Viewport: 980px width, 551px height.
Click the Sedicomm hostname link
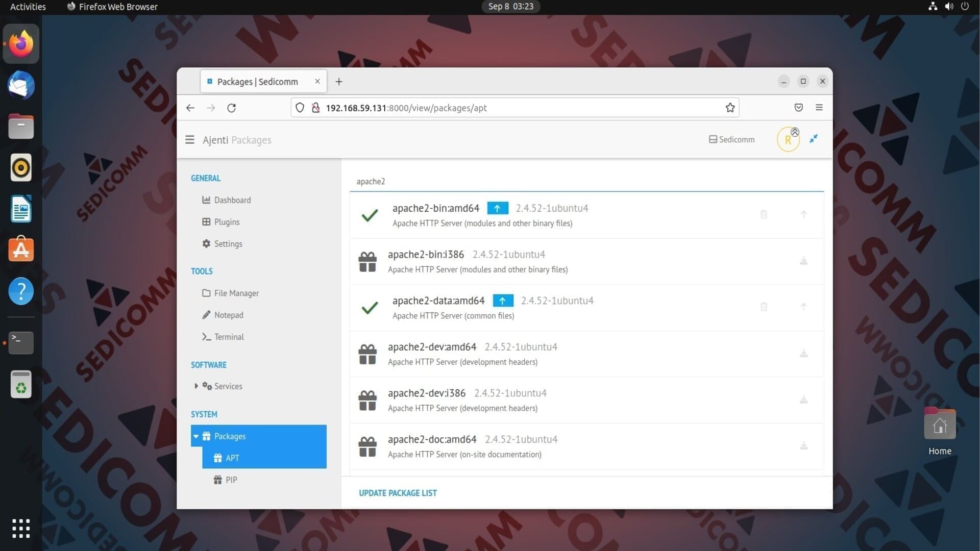(x=731, y=140)
